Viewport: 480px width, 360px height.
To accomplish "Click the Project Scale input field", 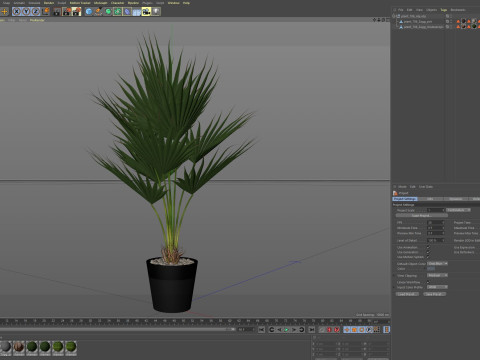I will (x=435, y=210).
